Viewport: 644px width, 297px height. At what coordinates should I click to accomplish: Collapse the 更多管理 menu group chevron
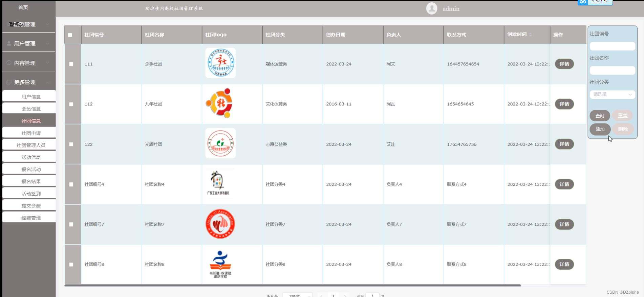click(x=47, y=82)
